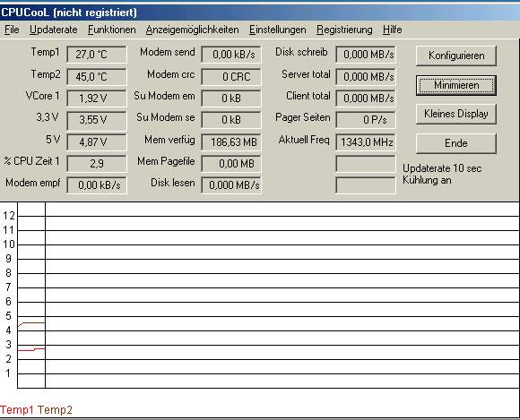Click the Su Modem se value field

(231, 120)
